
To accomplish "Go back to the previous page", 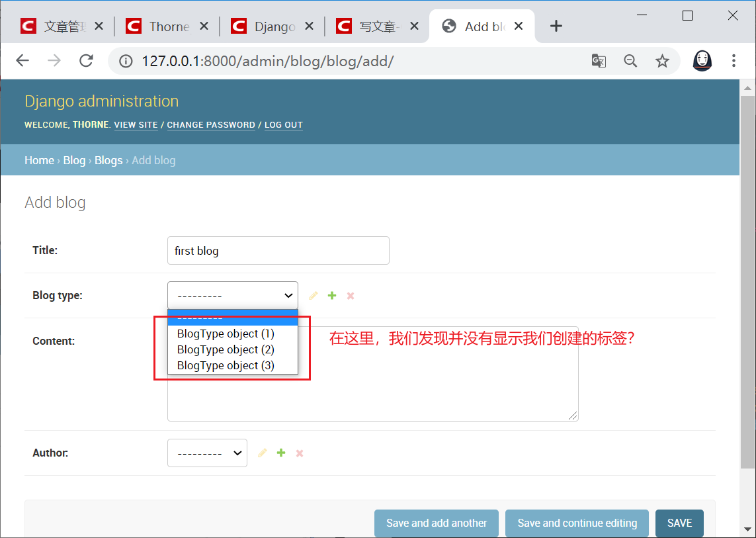I will (22, 61).
